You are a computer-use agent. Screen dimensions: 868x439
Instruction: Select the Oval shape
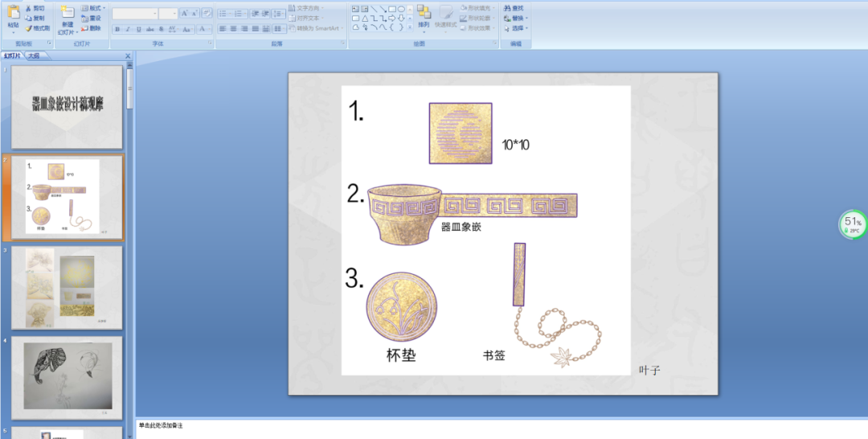pos(401,9)
